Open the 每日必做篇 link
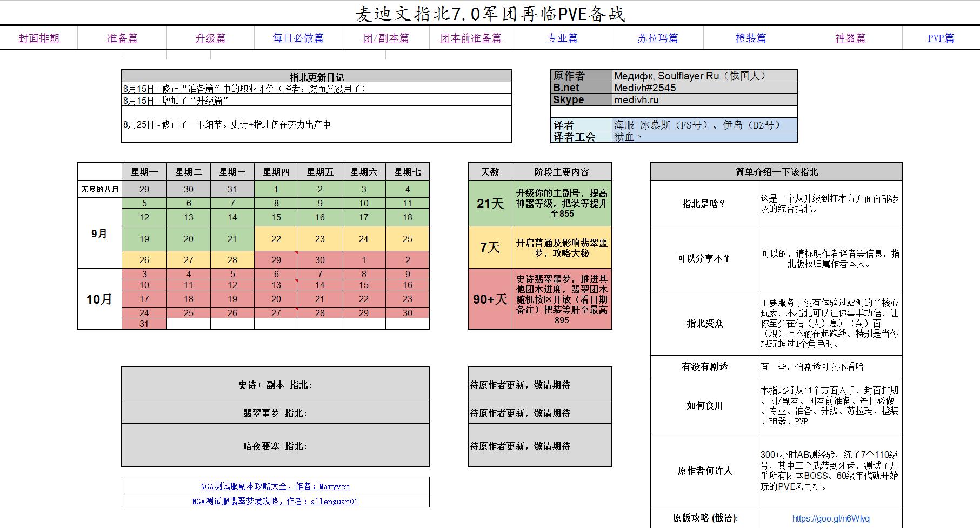The image size is (980, 528). 298,38
